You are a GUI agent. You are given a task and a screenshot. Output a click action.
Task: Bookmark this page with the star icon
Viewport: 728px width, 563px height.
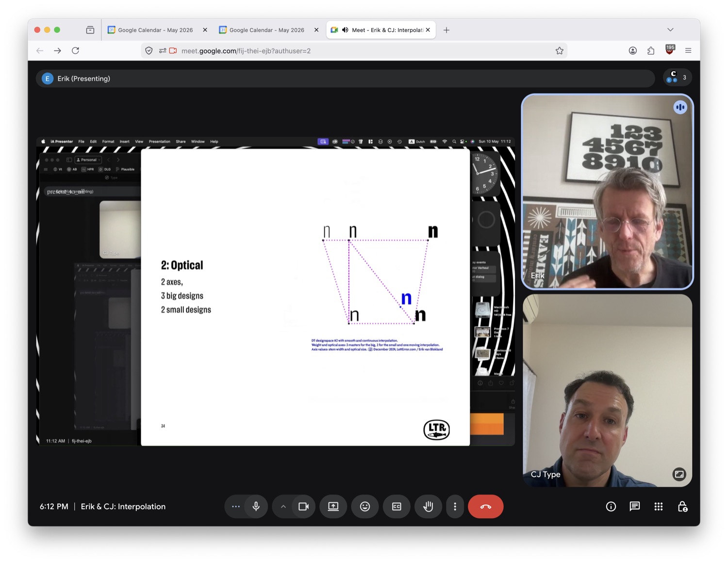coord(559,50)
